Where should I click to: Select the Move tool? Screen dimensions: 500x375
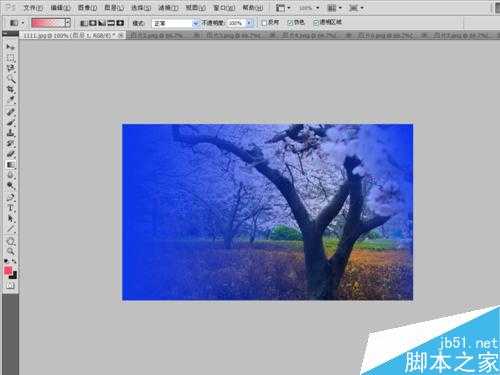(10, 47)
